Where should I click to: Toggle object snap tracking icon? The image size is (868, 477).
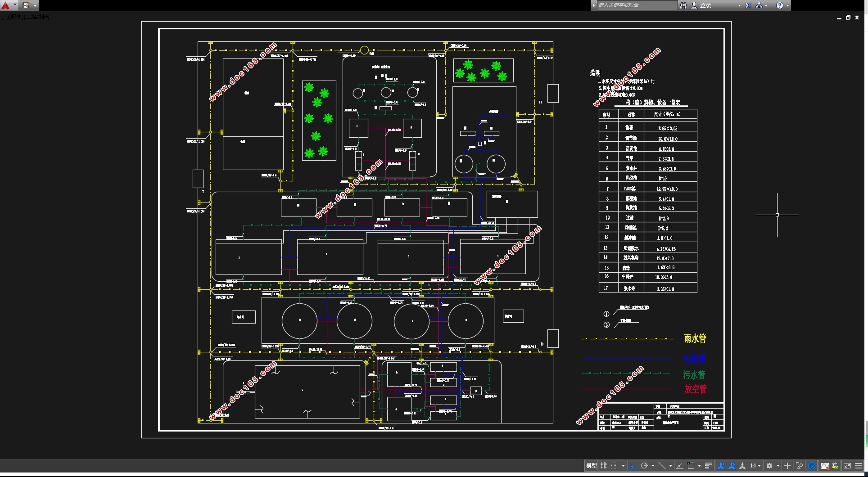click(680, 466)
